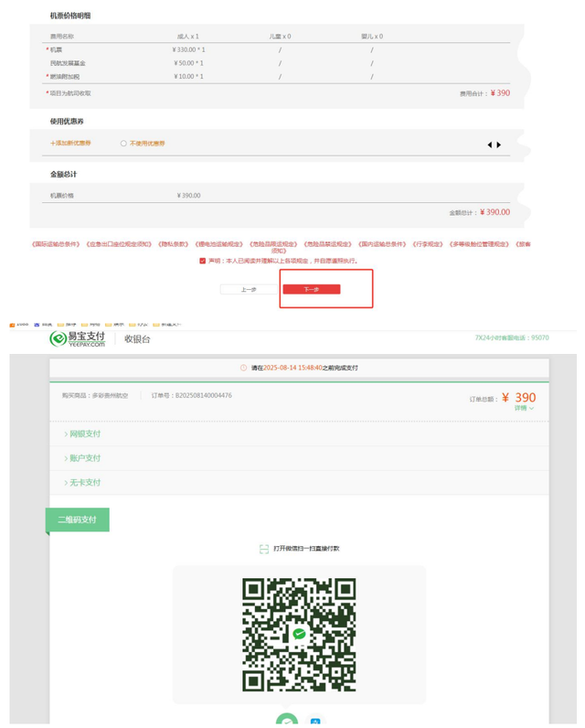585x728 pixels.
Task: Select the 二维码支付 tab
Action: point(78,519)
